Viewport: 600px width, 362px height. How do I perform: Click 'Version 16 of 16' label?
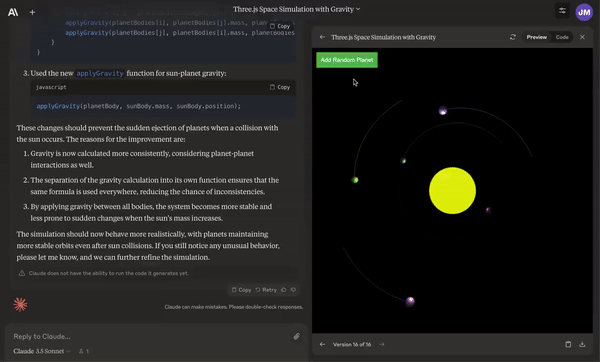point(352,344)
